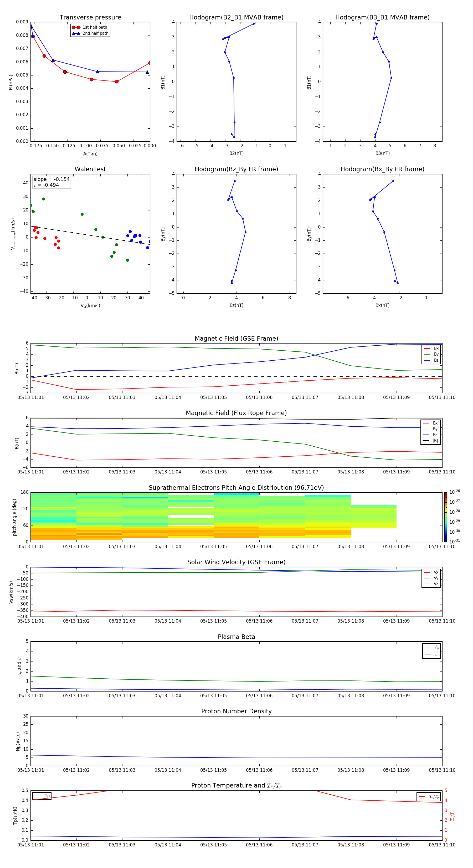Click the '|B|' legend entry in Flux Rope panel
The width and height of the screenshot is (473, 868).
[431, 441]
